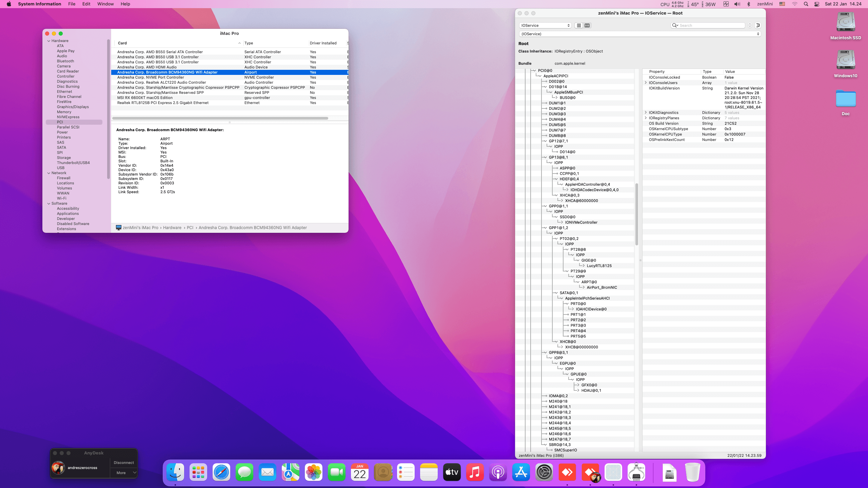868x488 pixels.
Task: Open the Messages app in the Dock
Action: 244,472
